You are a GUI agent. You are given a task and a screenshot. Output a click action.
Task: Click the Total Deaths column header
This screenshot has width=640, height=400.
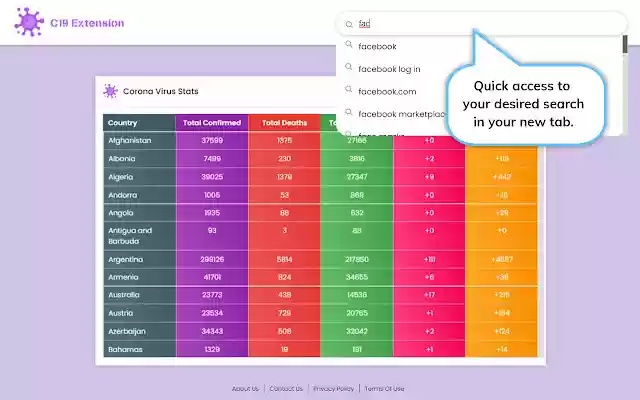tap(284, 122)
